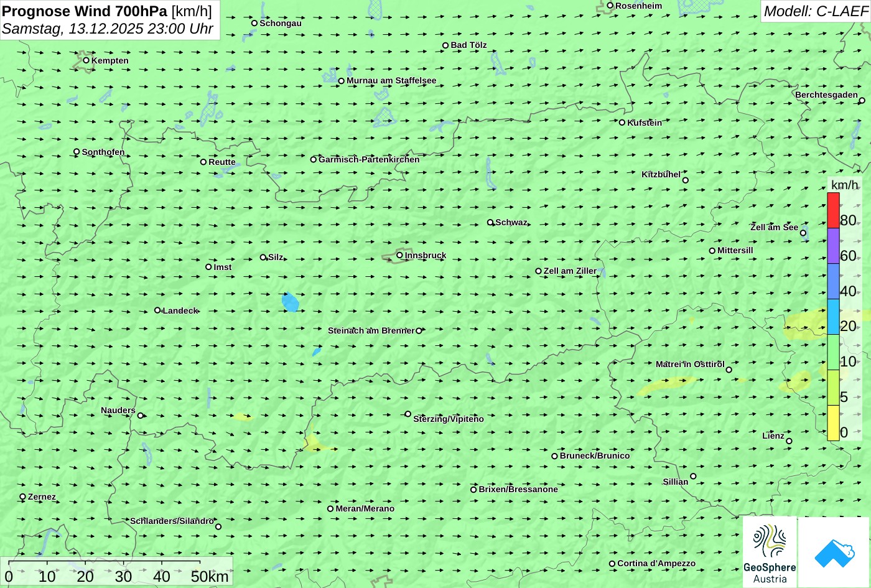Click the Brixen/Bressanone marker
This screenshot has width=871, height=588.
tap(473, 490)
